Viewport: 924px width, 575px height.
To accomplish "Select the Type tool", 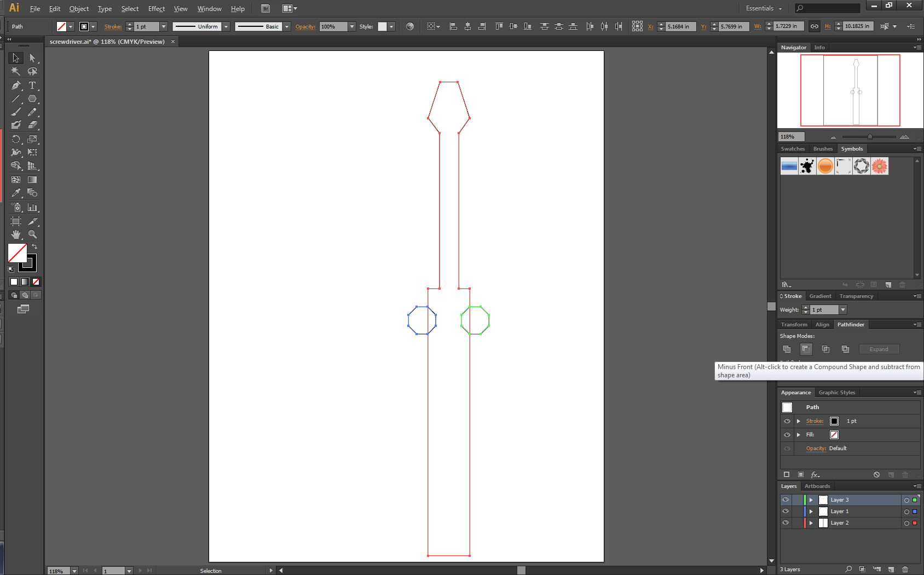I will [x=33, y=85].
